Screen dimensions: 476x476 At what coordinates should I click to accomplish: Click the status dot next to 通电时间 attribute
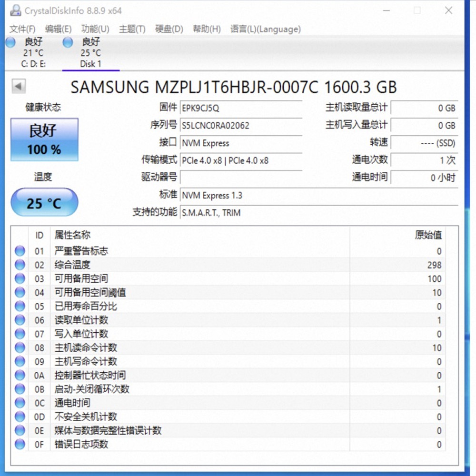[x=19, y=403]
